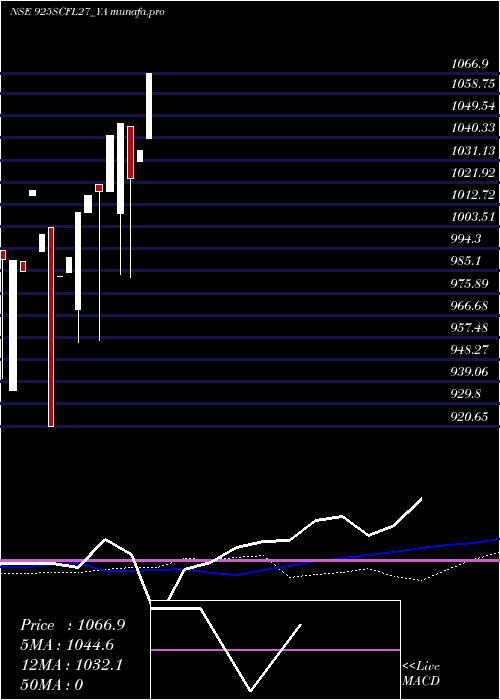The height and width of the screenshot is (700, 500).
Task: Click the Price : 1066.9 readout
Action: pos(73,625)
